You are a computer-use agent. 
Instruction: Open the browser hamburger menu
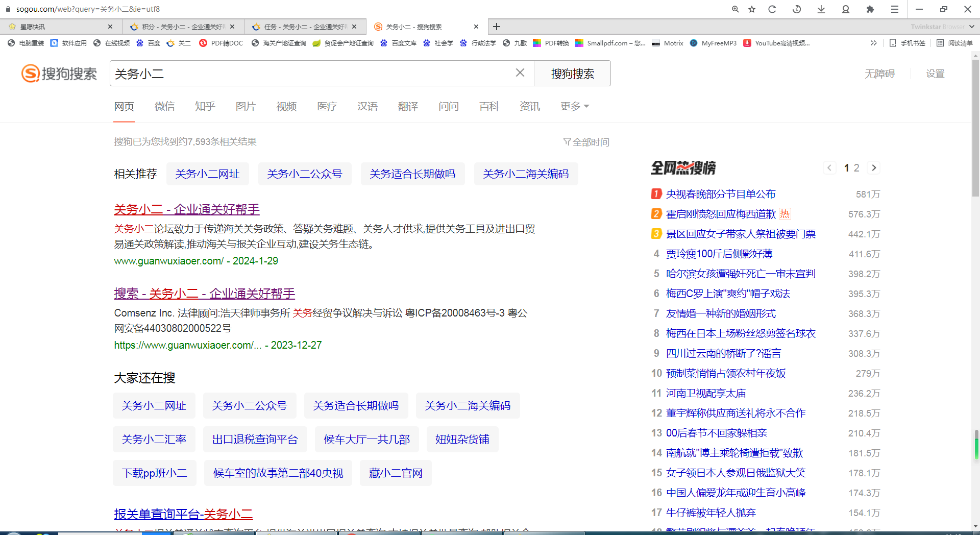coord(895,9)
